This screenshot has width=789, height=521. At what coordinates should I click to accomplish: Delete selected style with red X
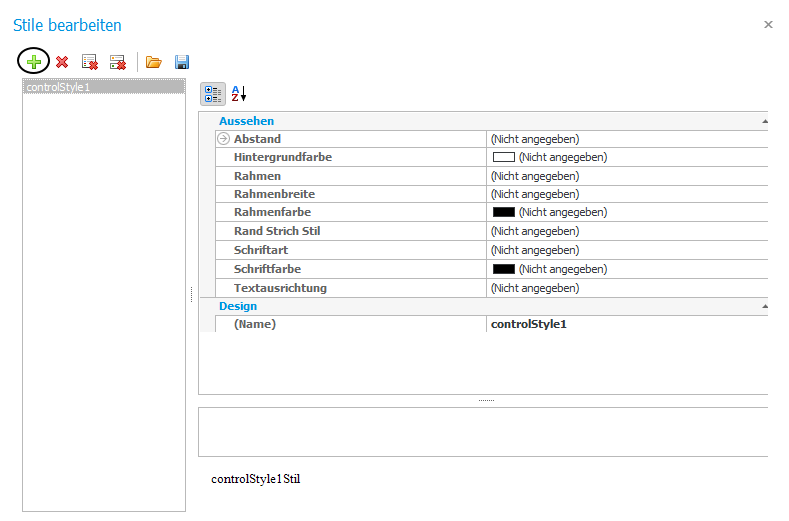pyautogui.click(x=62, y=62)
